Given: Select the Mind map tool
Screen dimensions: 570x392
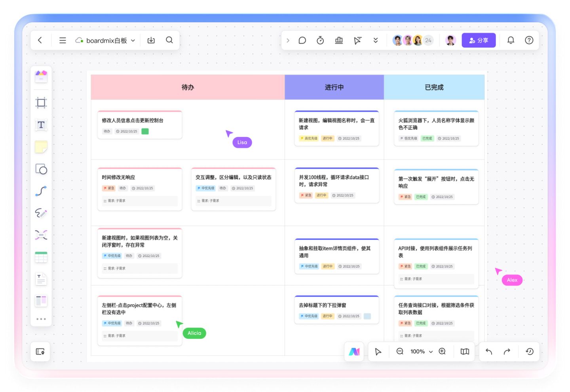Looking at the screenshot, I should 41,235.
